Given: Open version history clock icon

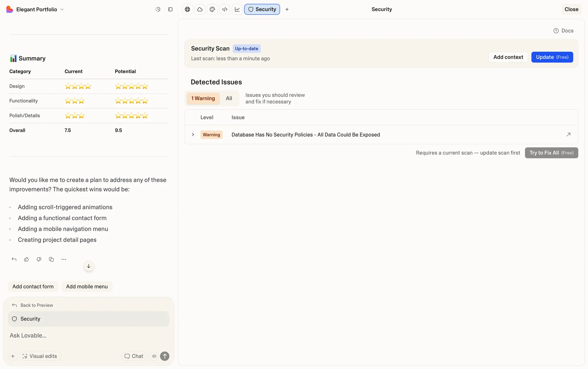Looking at the screenshot, I should point(158,9).
